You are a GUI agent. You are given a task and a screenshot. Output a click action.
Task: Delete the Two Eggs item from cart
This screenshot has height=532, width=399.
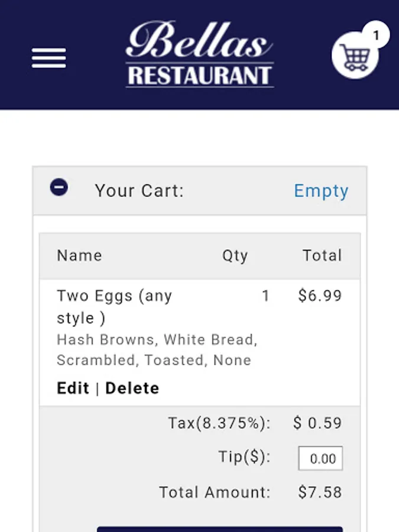click(x=132, y=388)
